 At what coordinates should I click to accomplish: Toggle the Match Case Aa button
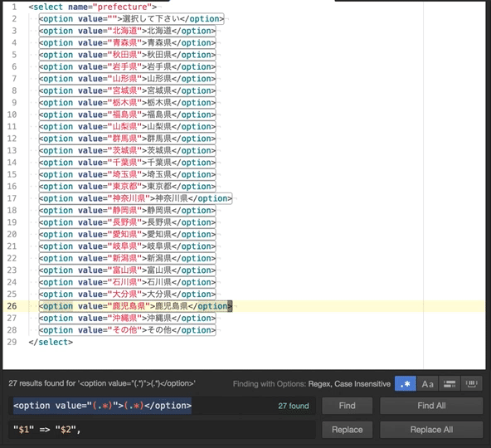(427, 383)
